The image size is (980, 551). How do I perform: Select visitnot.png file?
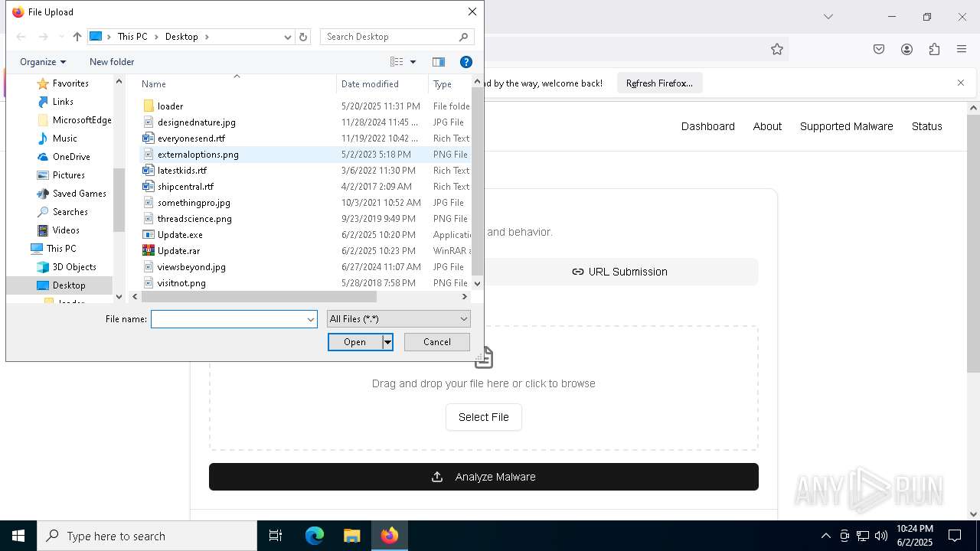[181, 283]
